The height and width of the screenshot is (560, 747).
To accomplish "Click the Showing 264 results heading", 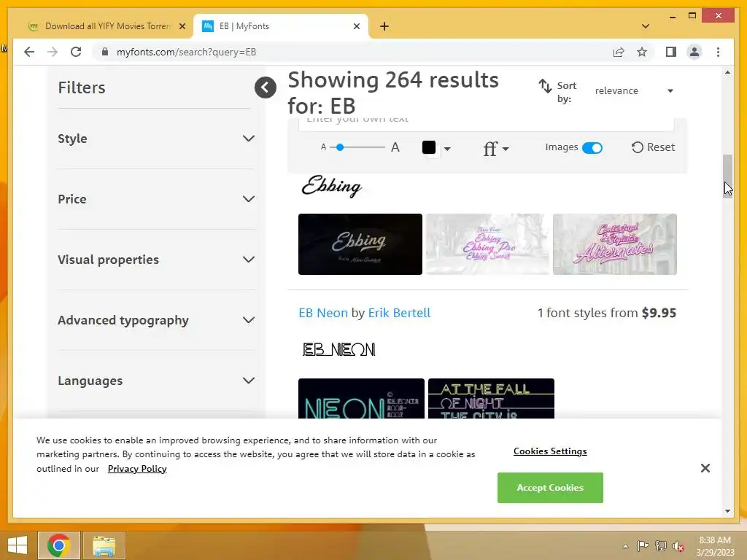I will [393, 93].
